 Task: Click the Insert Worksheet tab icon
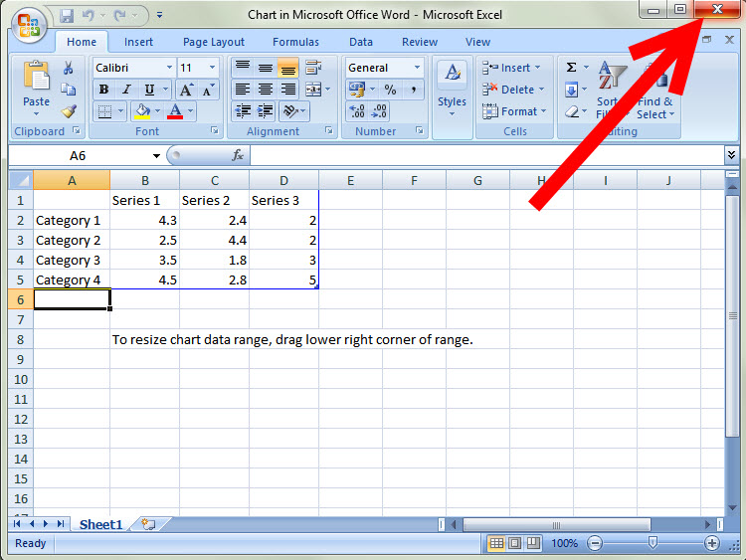[149, 525]
